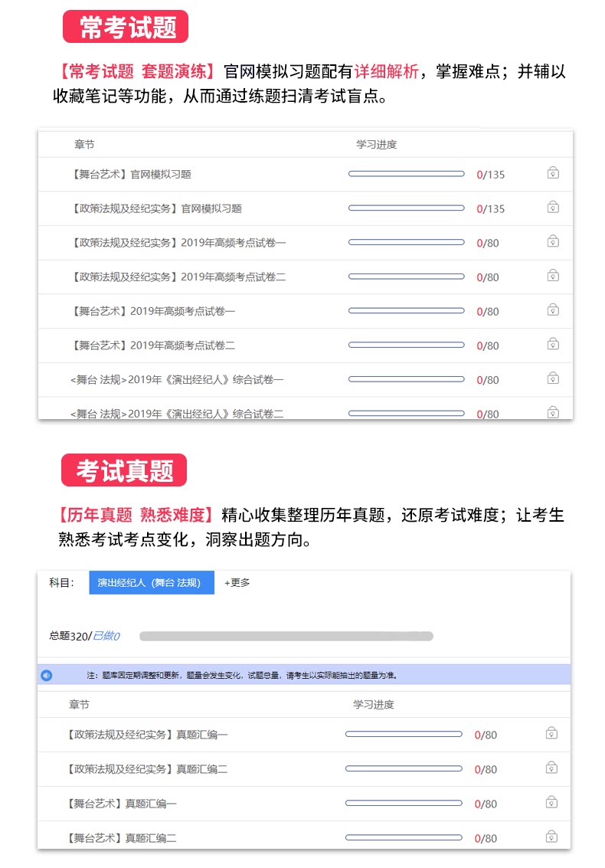
Task: Open 【政策法规及经纪实务】真题汇编二
Action: coord(147,769)
